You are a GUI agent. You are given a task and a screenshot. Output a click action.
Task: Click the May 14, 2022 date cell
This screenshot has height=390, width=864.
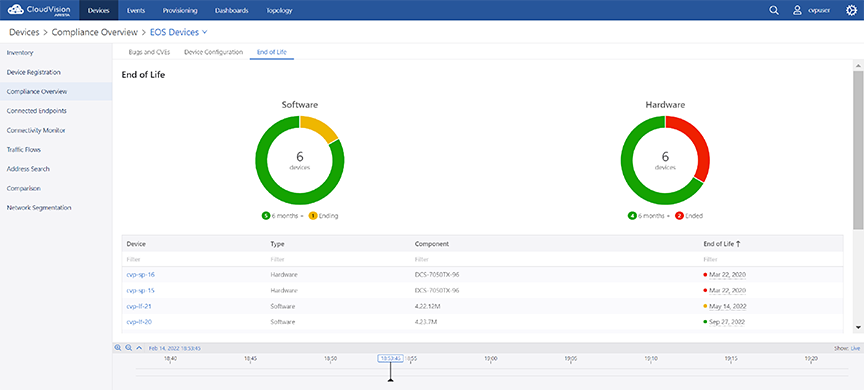727,306
